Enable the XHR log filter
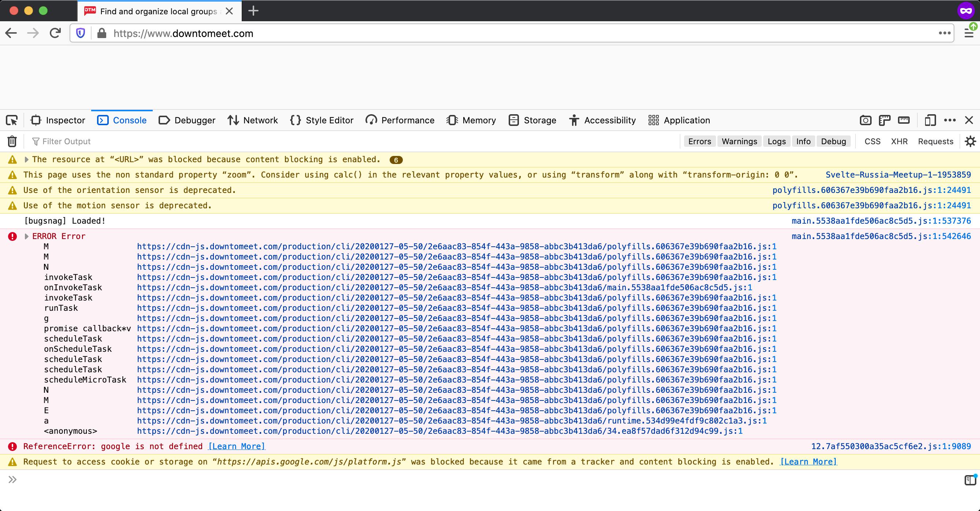 tap(899, 141)
